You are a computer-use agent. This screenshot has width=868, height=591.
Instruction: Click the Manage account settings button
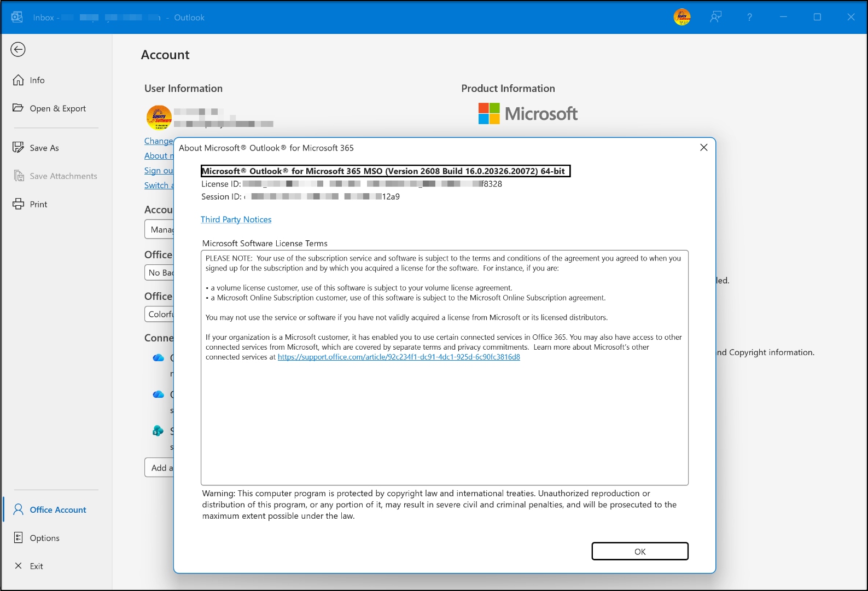click(x=159, y=229)
